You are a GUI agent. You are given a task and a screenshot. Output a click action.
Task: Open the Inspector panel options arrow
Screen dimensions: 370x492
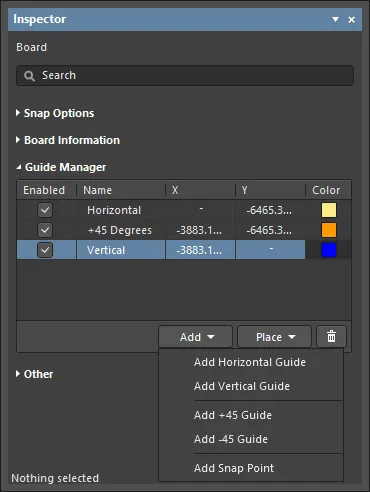(x=336, y=20)
